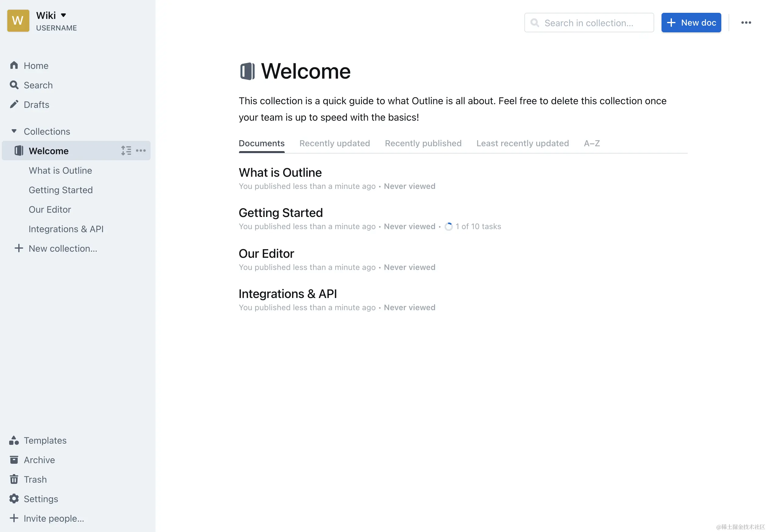The image size is (767, 532).
Task: Open Welcome collection's three-dot menu in sidebar
Action: pyautogui.click(x=141, y=151)
